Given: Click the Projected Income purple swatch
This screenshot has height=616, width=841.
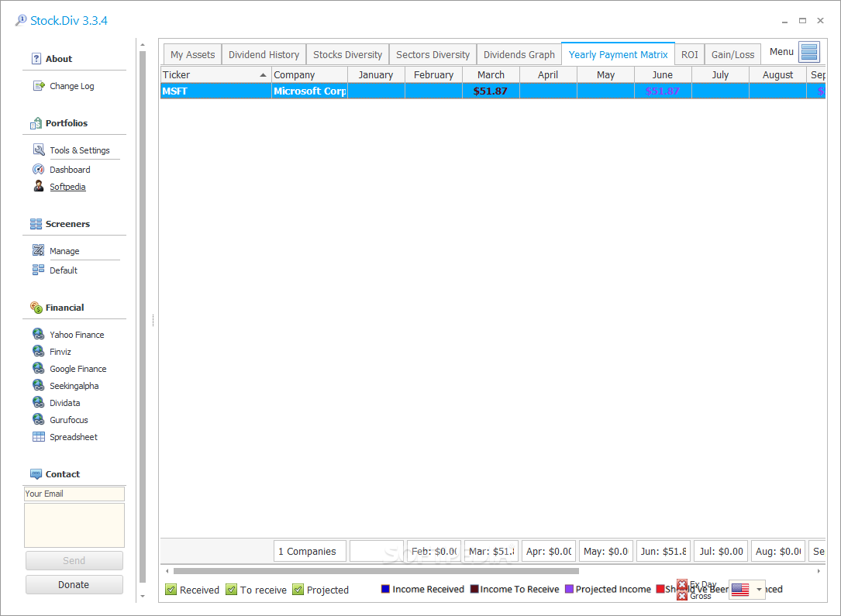Looking at the screenshot, I should pos(569,589).
